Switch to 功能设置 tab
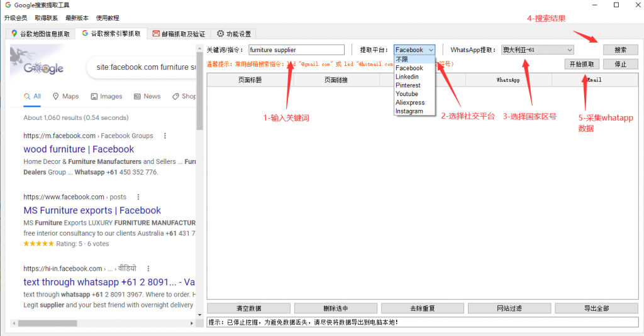This screenshot has width=644, height=336. (234, 34)
